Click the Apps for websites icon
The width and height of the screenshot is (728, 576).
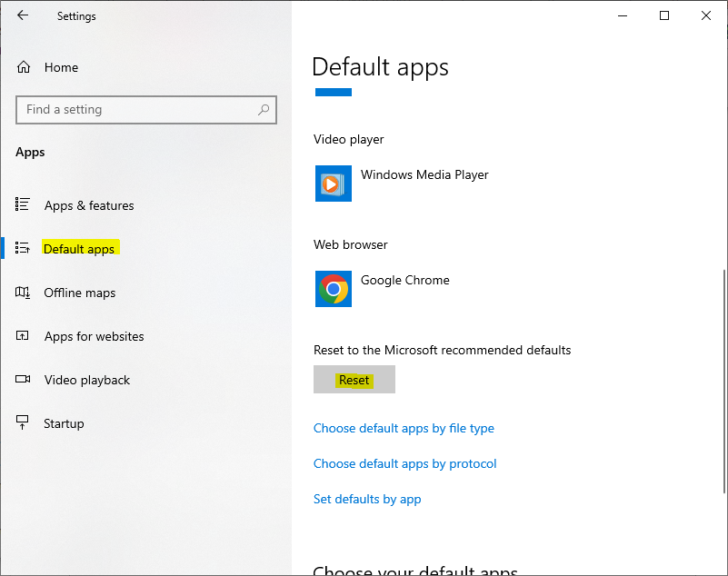coord(23,335)
